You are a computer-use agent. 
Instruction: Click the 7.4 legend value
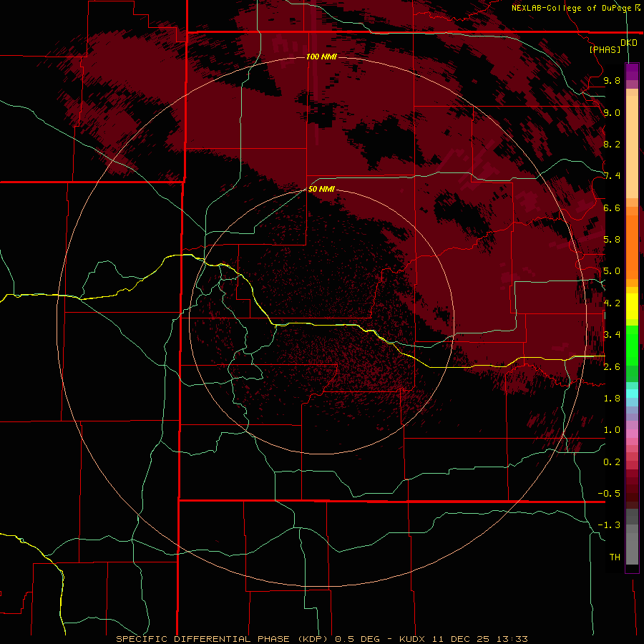(x=612, y=176)
